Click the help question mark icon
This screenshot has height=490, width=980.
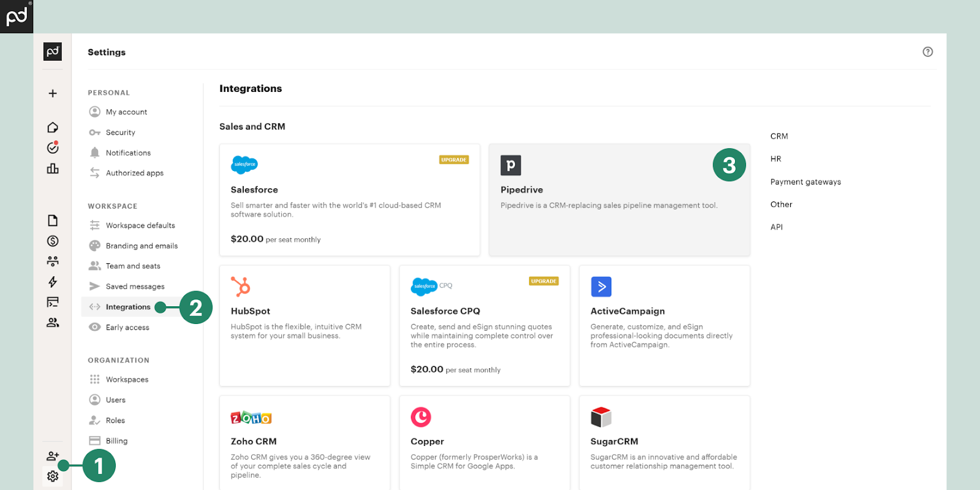tap(927, 51)
